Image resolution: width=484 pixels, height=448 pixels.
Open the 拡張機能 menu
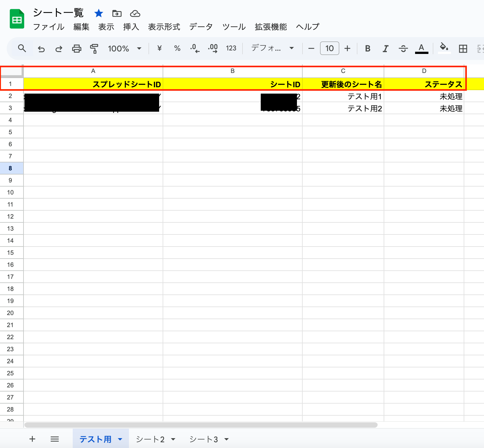271,27
